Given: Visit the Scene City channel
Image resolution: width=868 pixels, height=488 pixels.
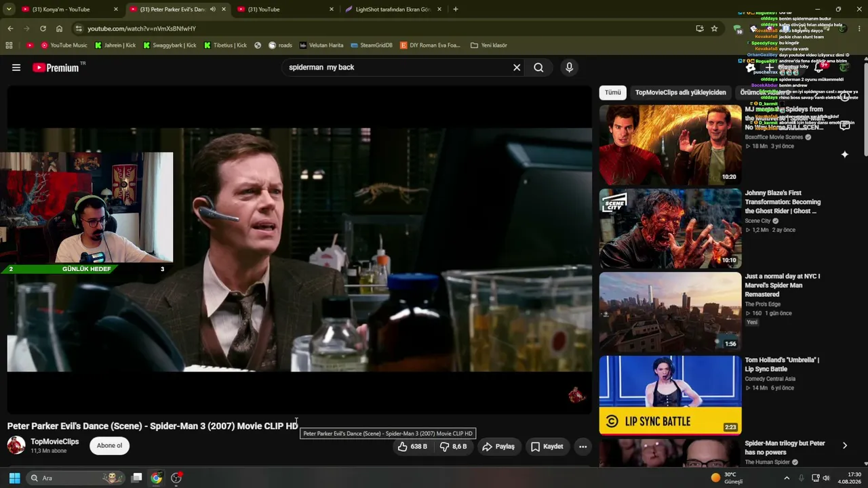Looking at the screenshot, I should (x=757, y=221).
